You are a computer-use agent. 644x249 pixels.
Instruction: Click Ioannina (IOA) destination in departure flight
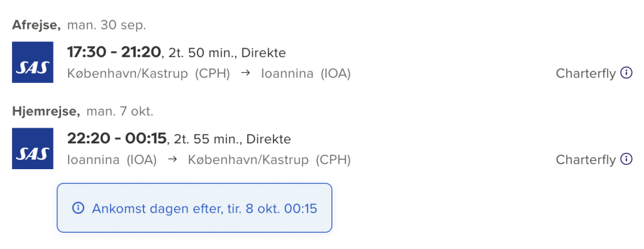pos(306,74)
